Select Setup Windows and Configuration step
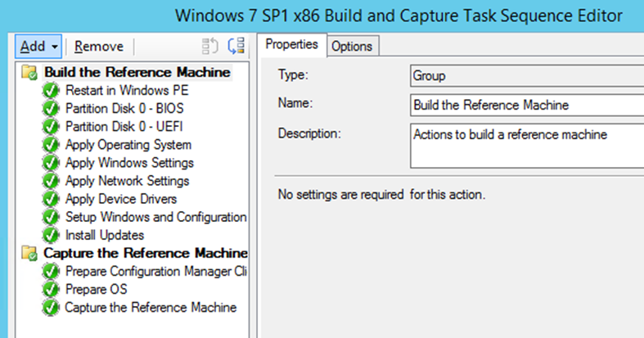The width and height of the screenshot is (644, 338). pyautogui.click(x=156, y=217)
